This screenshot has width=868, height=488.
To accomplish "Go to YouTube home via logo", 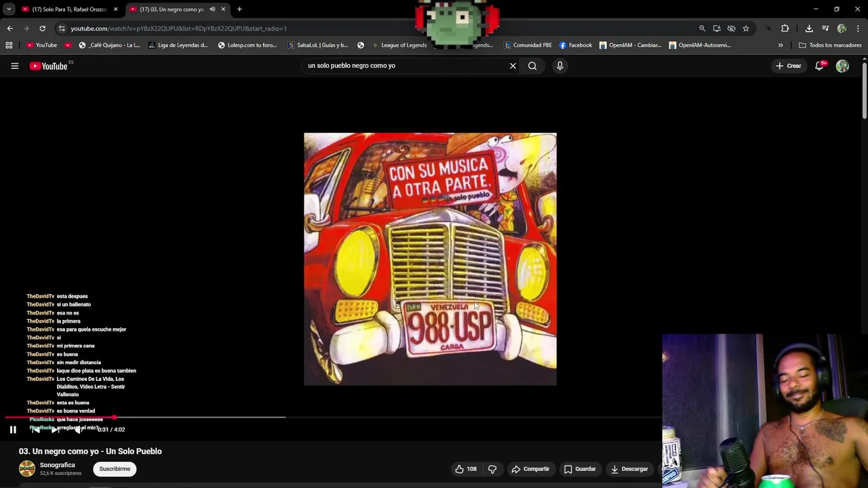I will (49, 66).
